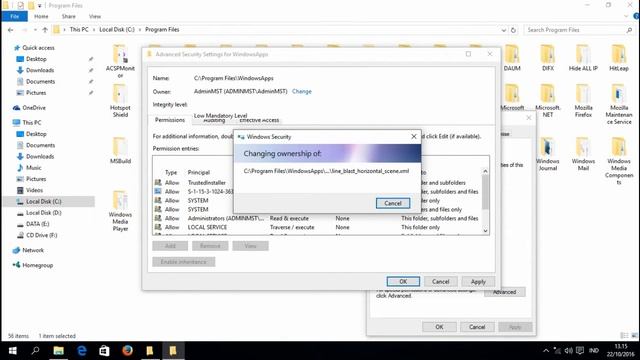Select the Hotspot Shield folder
This screenshot has height=360, width=640.
[x=120, y=101]
